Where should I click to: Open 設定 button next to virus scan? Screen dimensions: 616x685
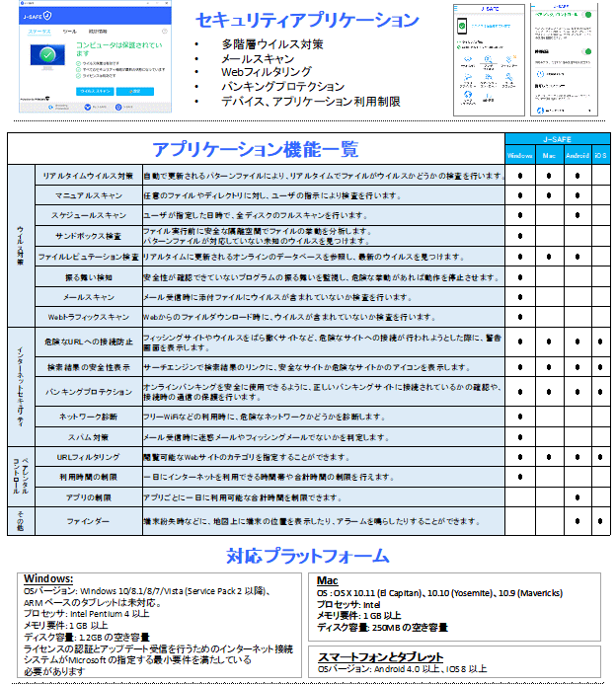click(x=135, y=92)
